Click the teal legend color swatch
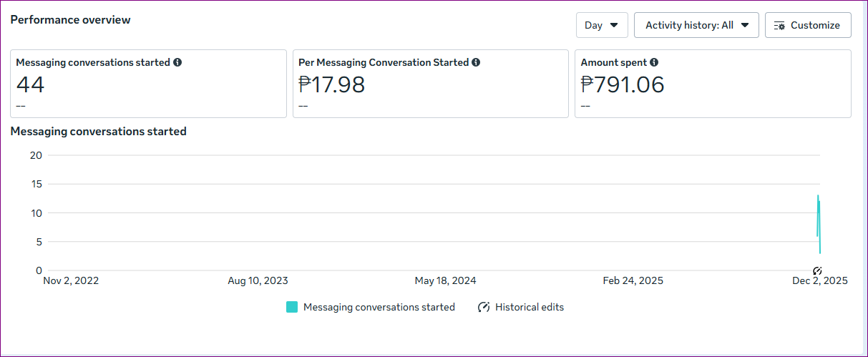 [x=292, y=307]
